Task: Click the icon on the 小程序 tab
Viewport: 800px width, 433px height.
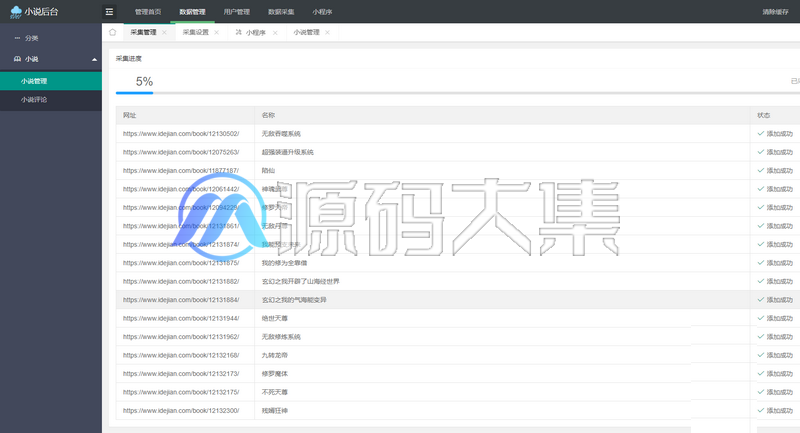Action: coord(238,32)
